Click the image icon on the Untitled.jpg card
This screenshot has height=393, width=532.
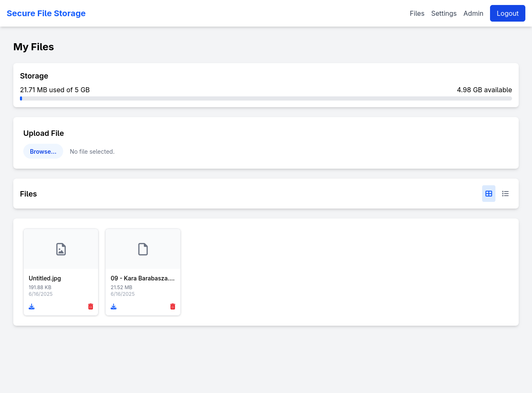tap(61, 249)
